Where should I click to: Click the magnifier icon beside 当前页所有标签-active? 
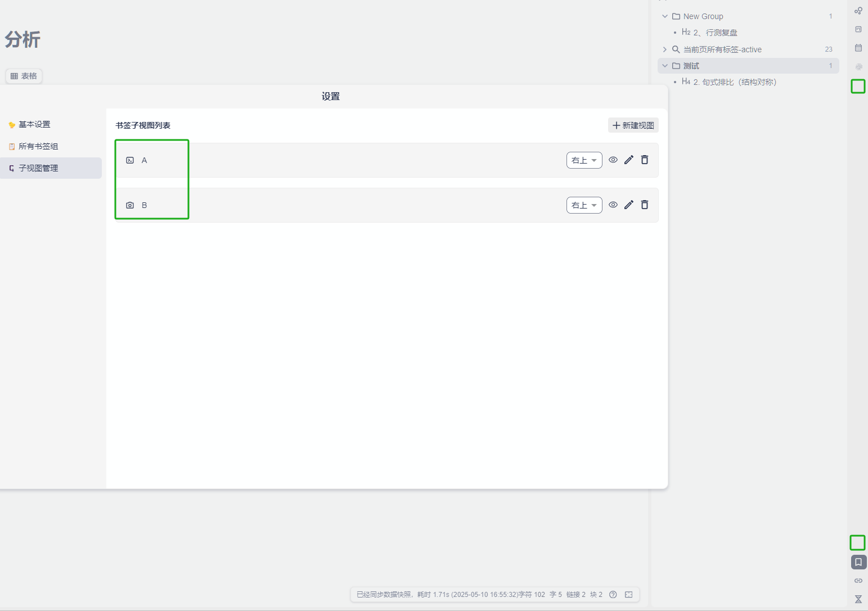point(676,49)
